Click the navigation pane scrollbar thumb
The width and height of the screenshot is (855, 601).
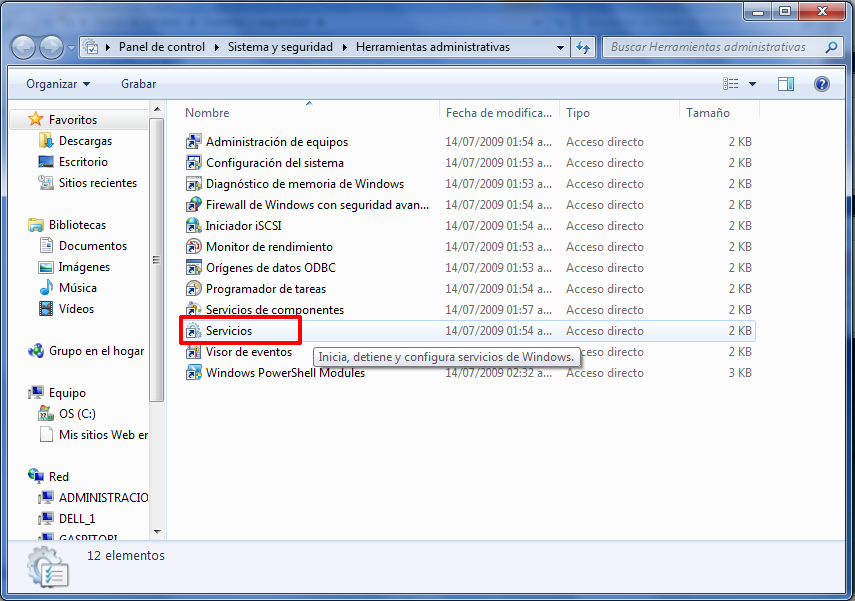[157, 260]
